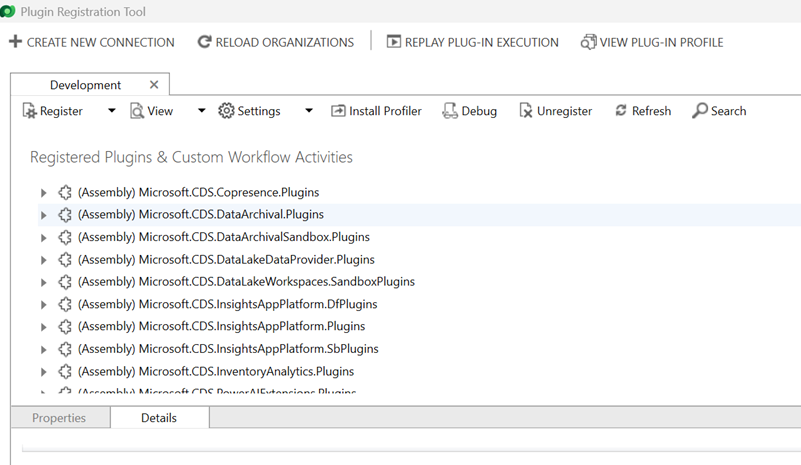Click the puzzle icon of DataLakeDataProvider.Plugins assembly
The image size is (801, 465).
click(64, 260)
